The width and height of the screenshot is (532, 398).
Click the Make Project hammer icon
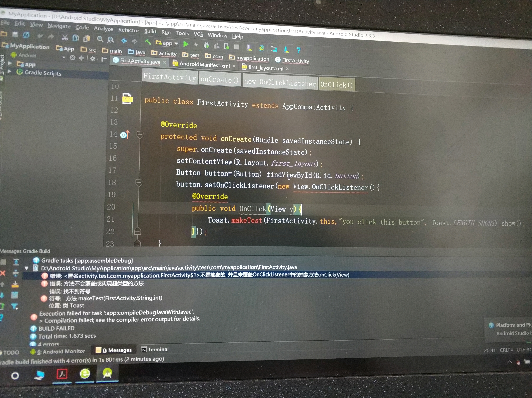coord(148,42)
